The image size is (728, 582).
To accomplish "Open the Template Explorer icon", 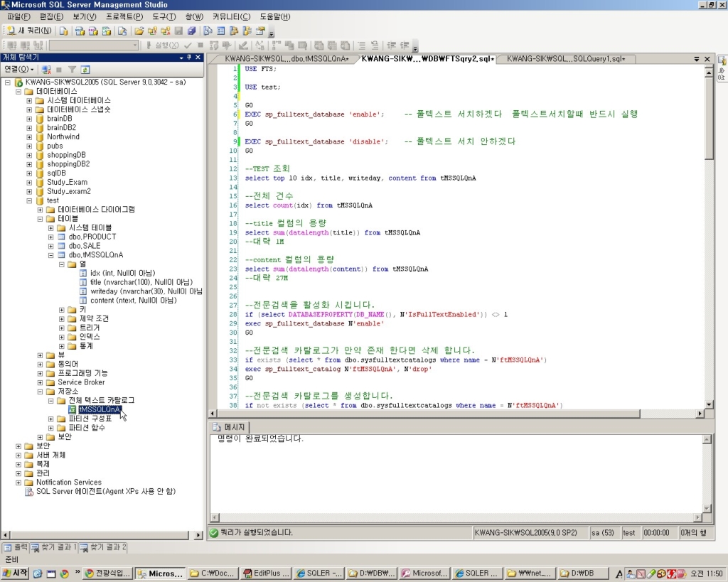I will tap(247, 31).
